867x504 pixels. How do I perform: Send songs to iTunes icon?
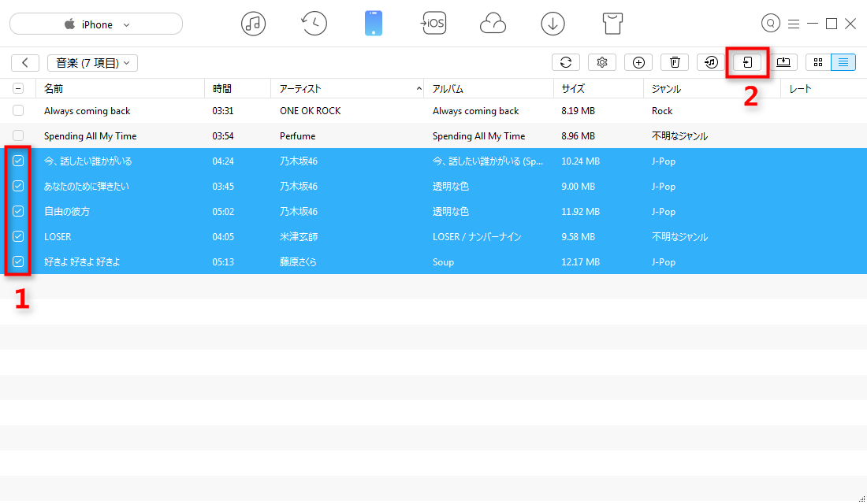click(711, 62)
